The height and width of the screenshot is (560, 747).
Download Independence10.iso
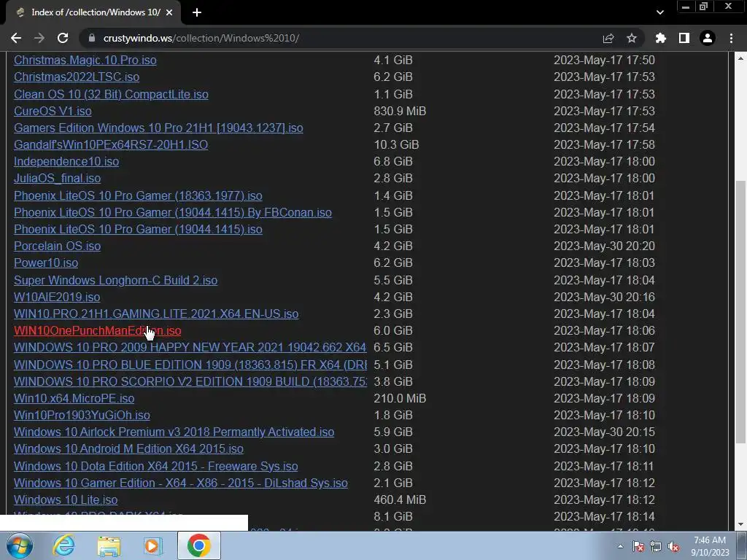tap(66, 161)
